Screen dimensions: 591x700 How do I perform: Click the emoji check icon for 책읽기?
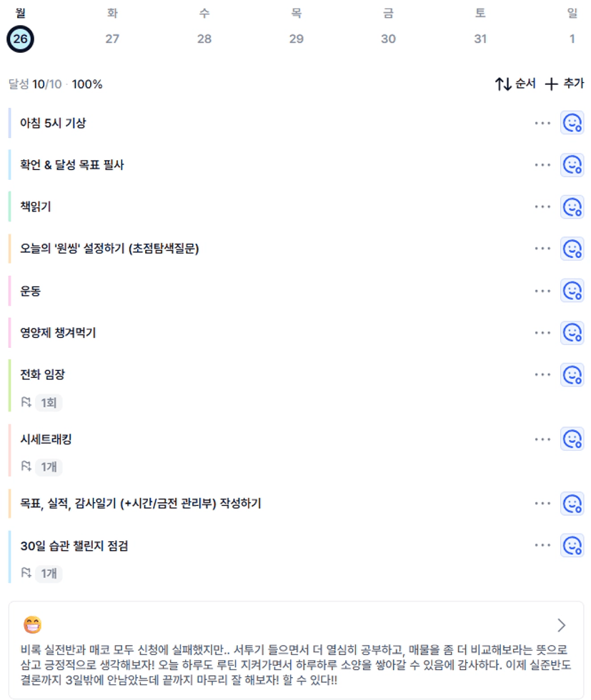point(572,207)
